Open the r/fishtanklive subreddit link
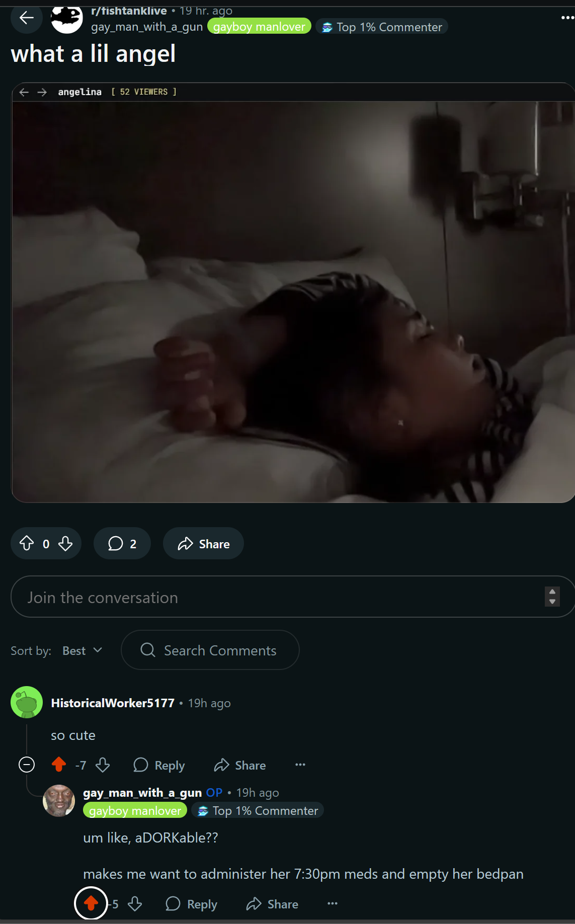The image size is (575, 924). pyautogui.click(x=129, y=11)
